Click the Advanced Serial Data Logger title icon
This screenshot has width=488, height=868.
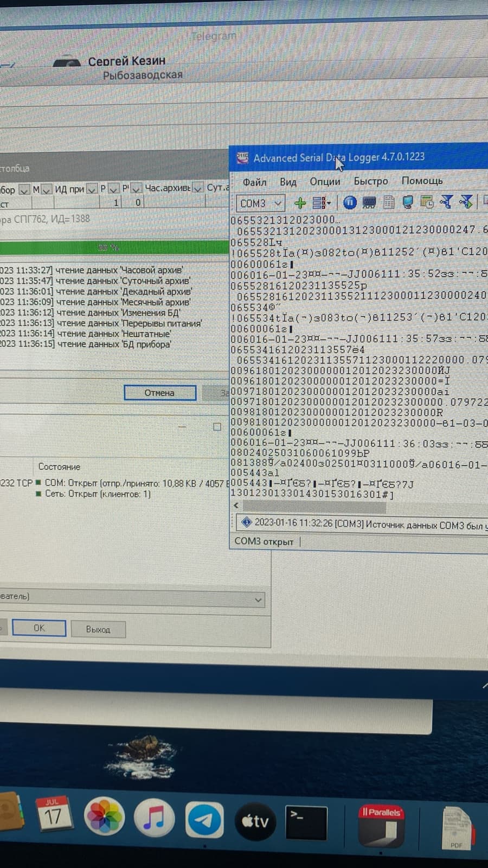point(242,158)
